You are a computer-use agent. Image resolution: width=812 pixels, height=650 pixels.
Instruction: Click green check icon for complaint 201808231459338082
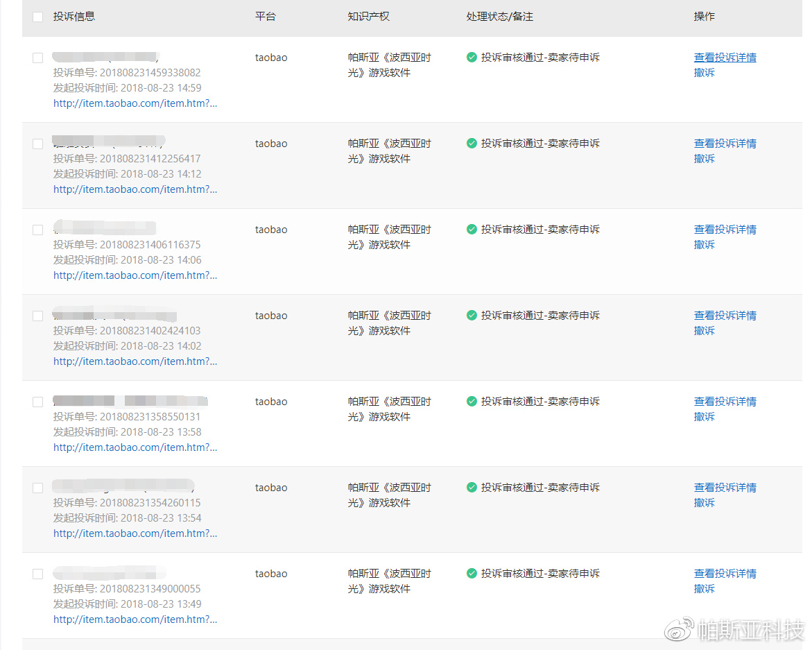[472, 58]
